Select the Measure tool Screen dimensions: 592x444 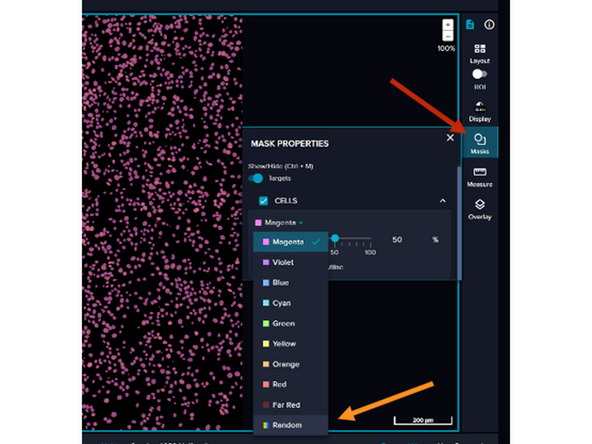(480, 177)
